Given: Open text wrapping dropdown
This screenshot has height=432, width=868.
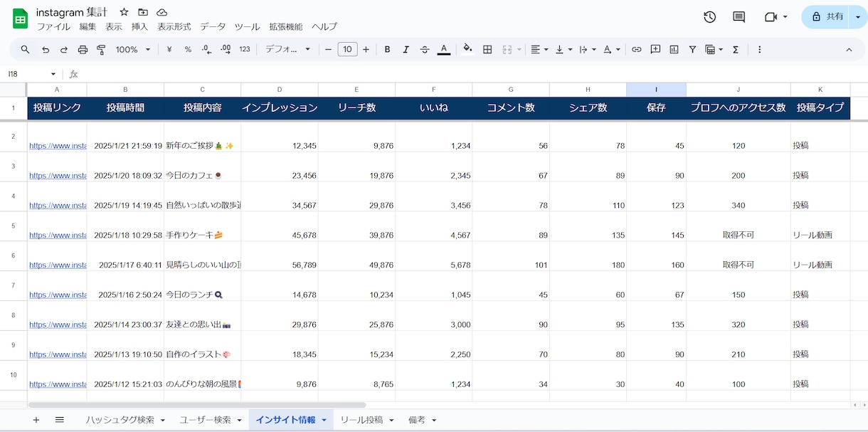Looking at the screenshot, I should pyautogui.click(x=588, y=50).
